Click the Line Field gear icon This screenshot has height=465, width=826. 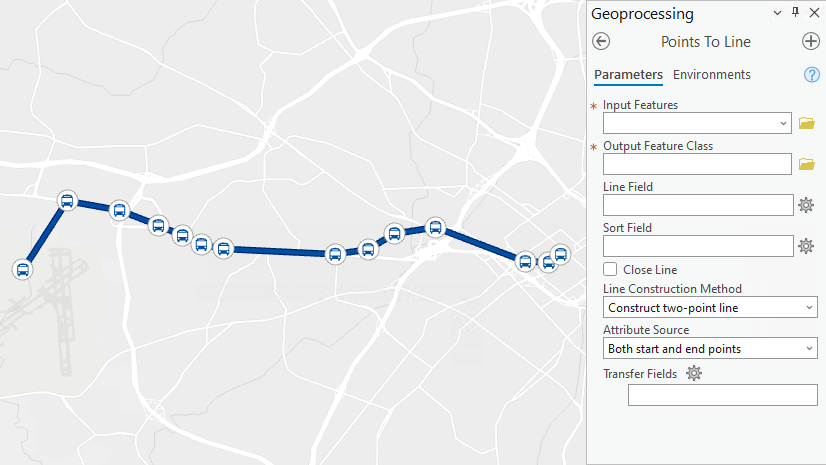coord(807,205)
